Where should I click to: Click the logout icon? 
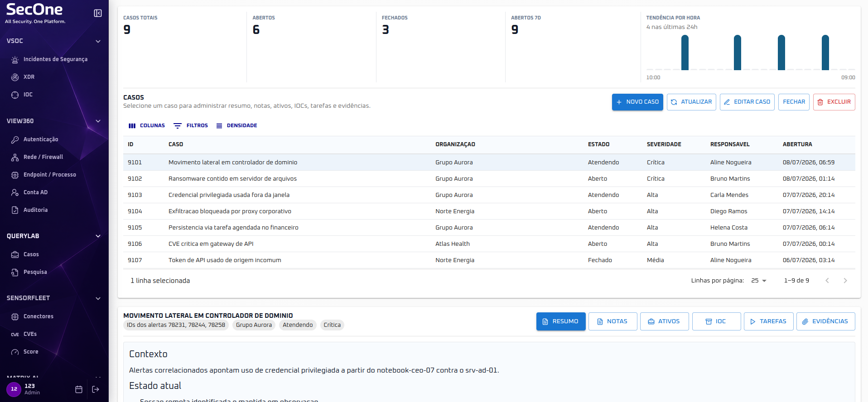(96, 389)
